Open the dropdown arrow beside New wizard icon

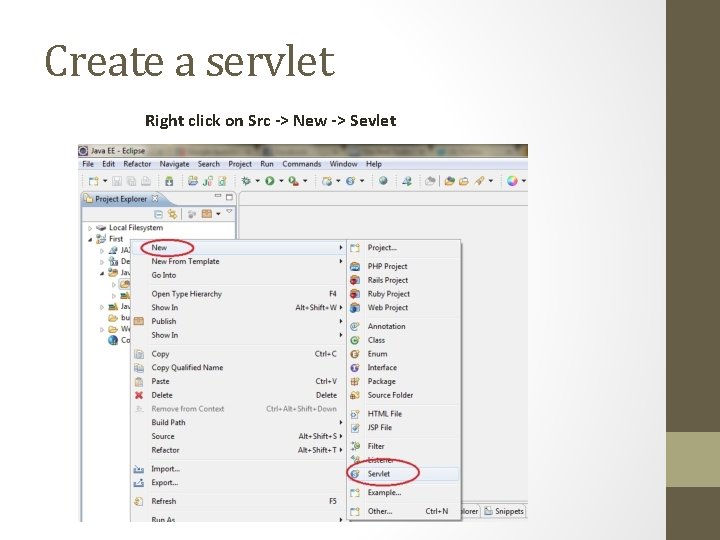click(x=105, y=181)
